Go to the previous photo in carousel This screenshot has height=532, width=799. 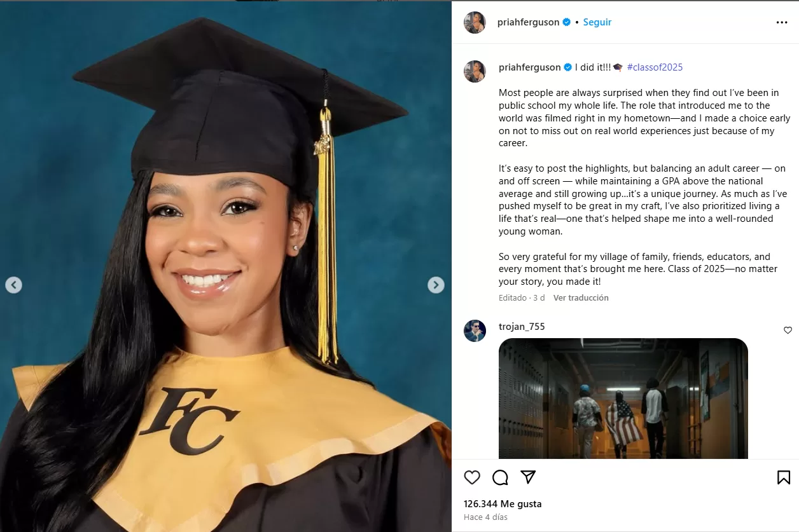(14, 285)
